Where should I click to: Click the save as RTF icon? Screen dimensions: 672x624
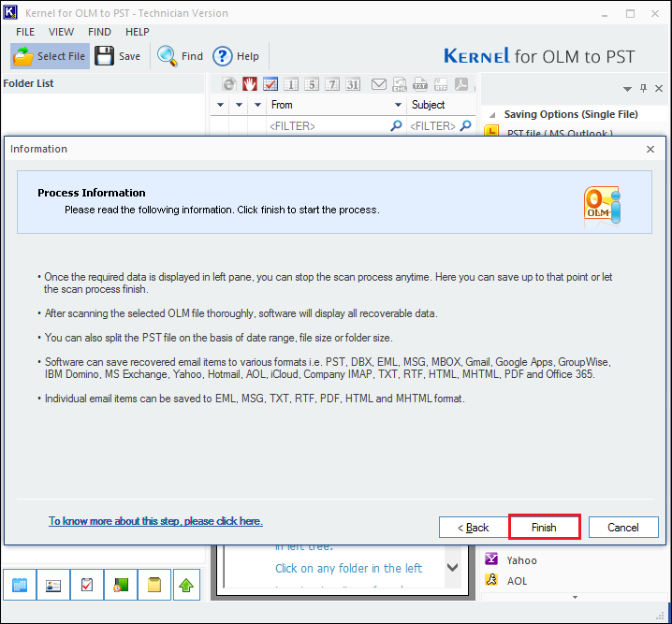point(441,84)
